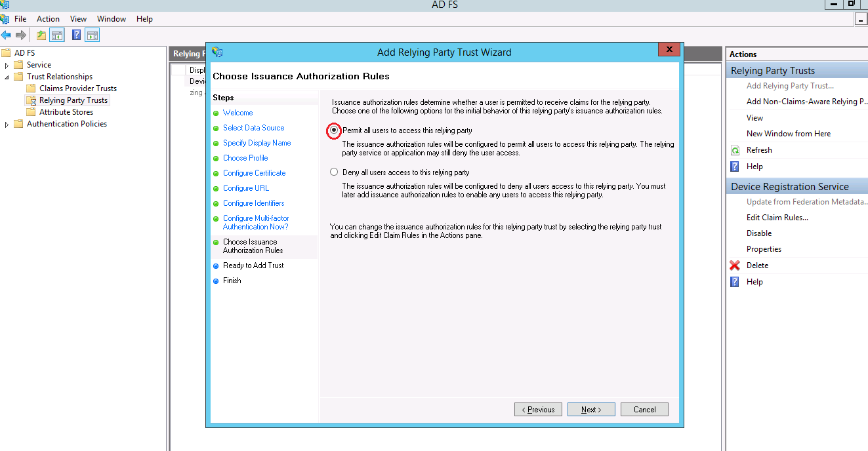Open the Action menu
This screenshot has width=868, height=451.
coord(48,19)
